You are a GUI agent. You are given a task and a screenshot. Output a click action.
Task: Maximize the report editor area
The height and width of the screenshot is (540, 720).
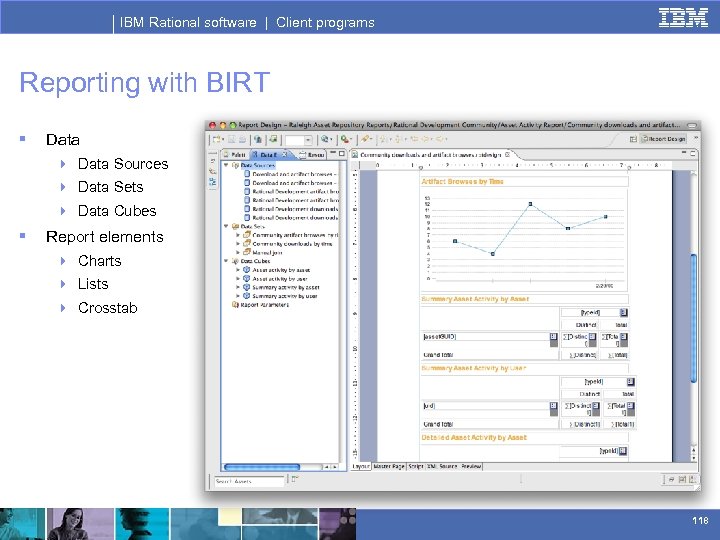(693, 153)
